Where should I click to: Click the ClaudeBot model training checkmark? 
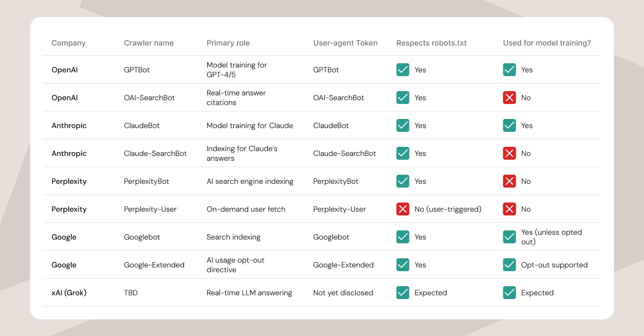509,125
